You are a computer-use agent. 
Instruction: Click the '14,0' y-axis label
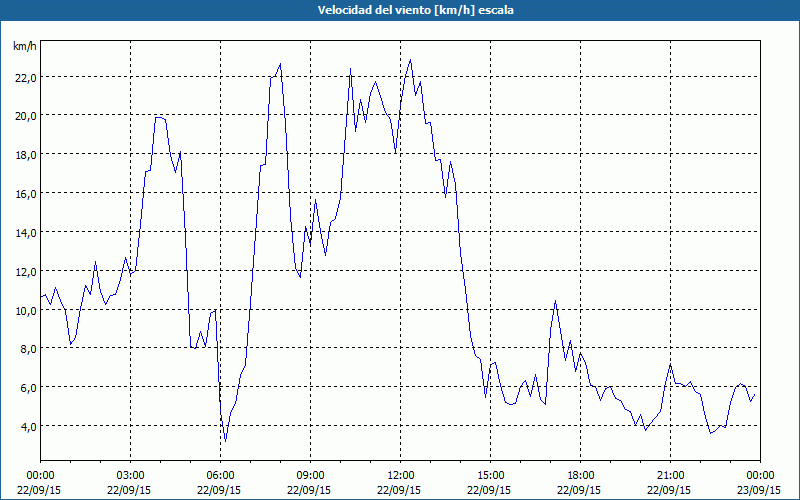[26, 233]
